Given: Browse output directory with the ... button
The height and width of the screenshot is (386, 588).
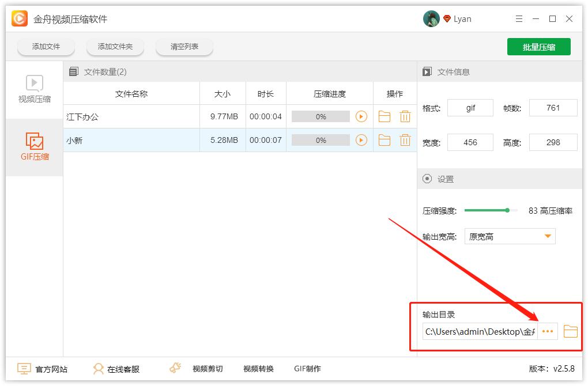Looking at the screenshot, I should click(x=548, y=331).
